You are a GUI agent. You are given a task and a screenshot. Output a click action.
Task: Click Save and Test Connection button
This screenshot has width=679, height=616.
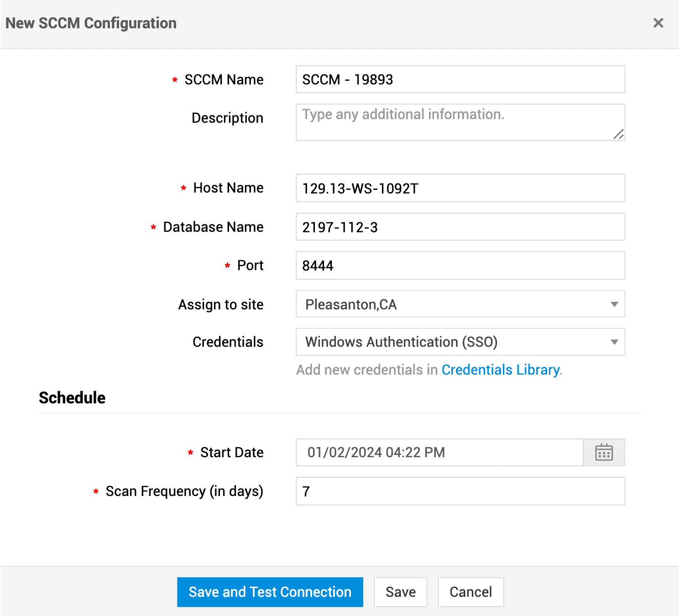(x=270, y=592)
